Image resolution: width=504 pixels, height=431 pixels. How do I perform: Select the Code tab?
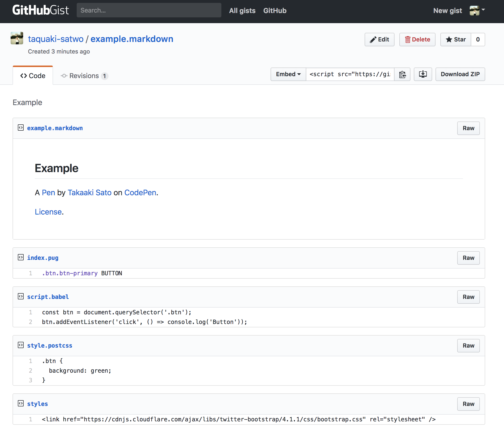(x=33, y=76)
